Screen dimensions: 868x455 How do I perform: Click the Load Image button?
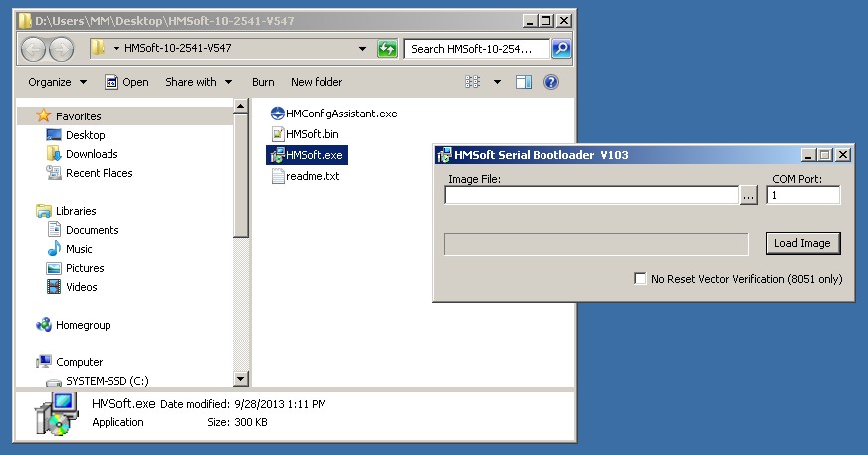coord(803,243)
